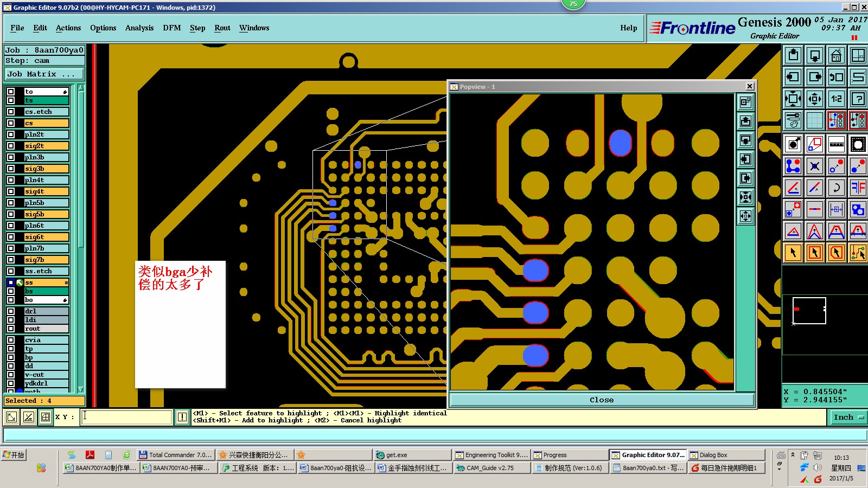This screenshot has width=868, height=488.
Task: Select the layer named cvia
Action: [46, 340]
